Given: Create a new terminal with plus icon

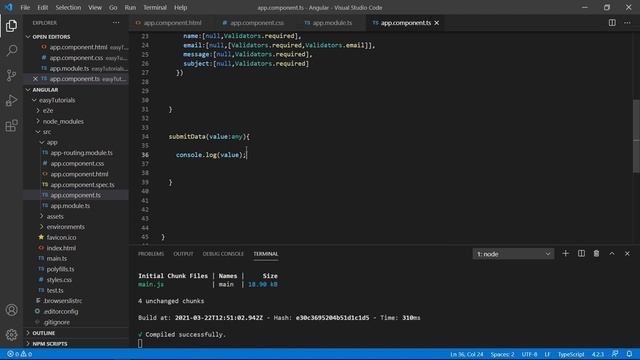Looking at the screenshot, I should tap(565, 253).
